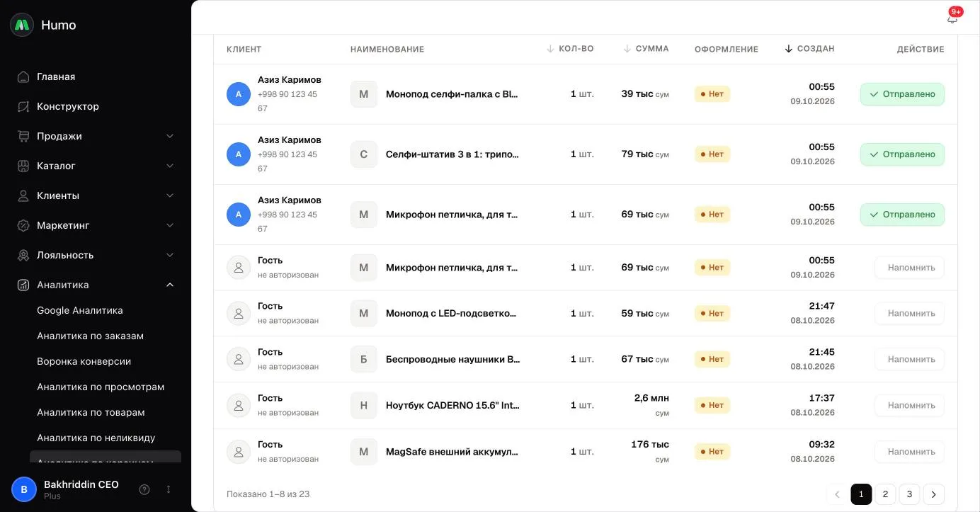
Task: Go to page 2
Action: point(885,494)
